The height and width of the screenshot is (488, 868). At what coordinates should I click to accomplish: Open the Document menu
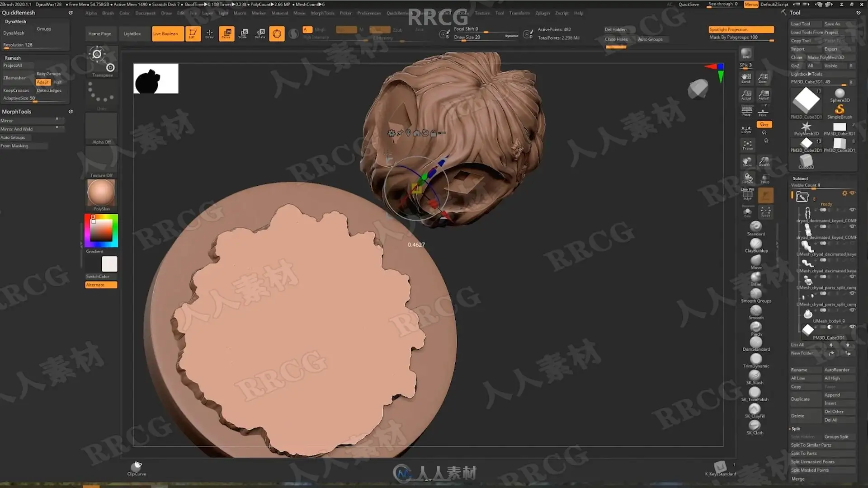click(x=145, y=13)
